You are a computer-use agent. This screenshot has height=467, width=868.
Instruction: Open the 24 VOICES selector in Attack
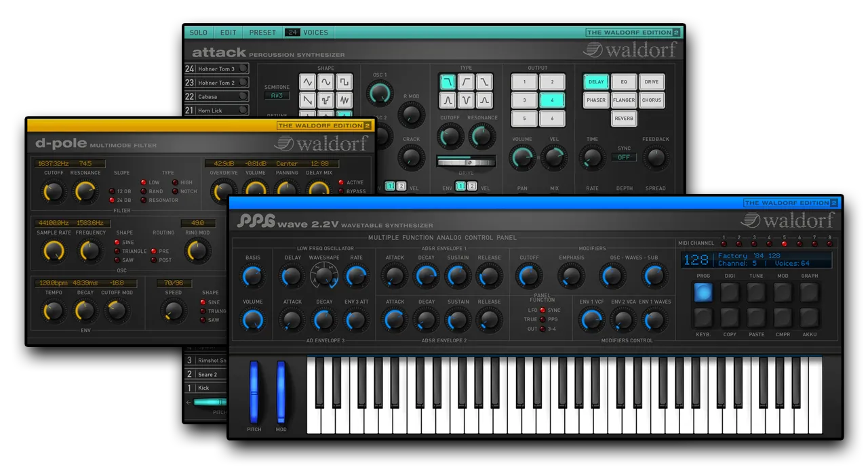[x=307, y=33]
